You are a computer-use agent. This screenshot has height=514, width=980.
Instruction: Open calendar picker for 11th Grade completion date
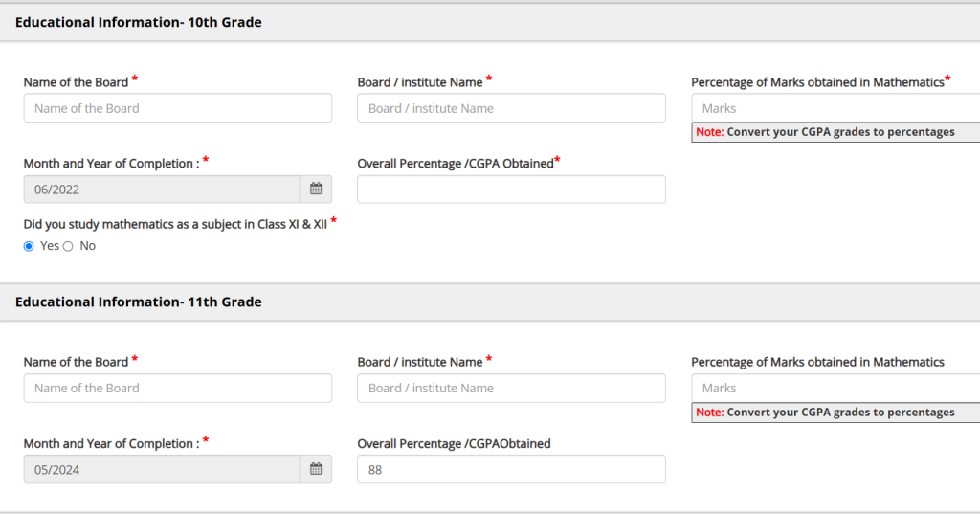click(316, 469)
